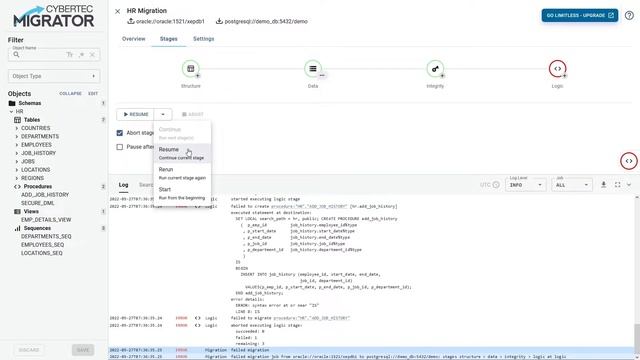
Task: Switch to the Stages tab
Action: pos(169,39)
